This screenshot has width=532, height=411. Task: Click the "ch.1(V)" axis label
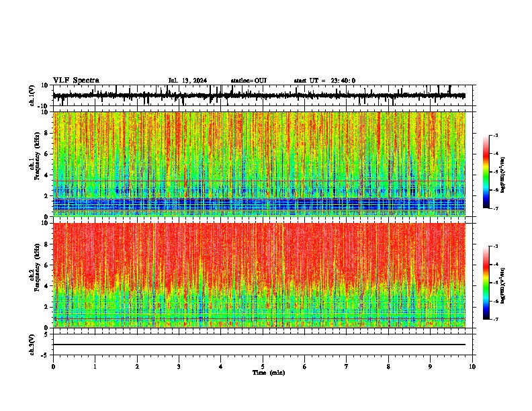tap(32, 95)
